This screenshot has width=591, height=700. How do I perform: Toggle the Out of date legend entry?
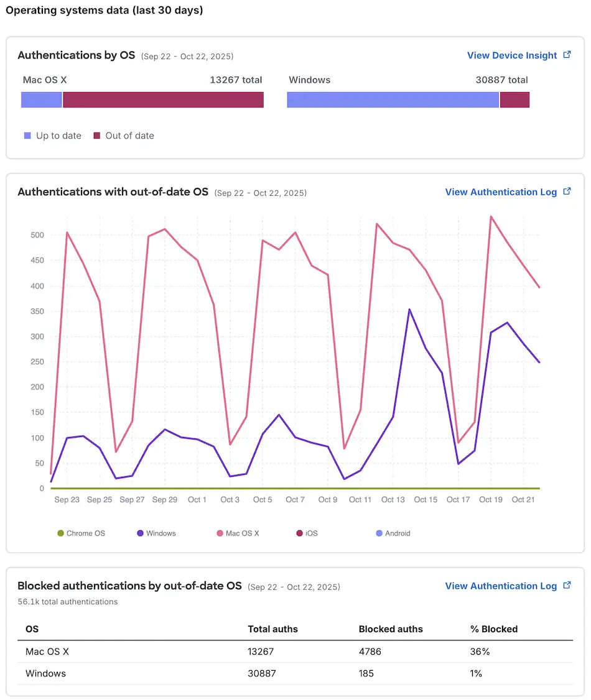123,136
